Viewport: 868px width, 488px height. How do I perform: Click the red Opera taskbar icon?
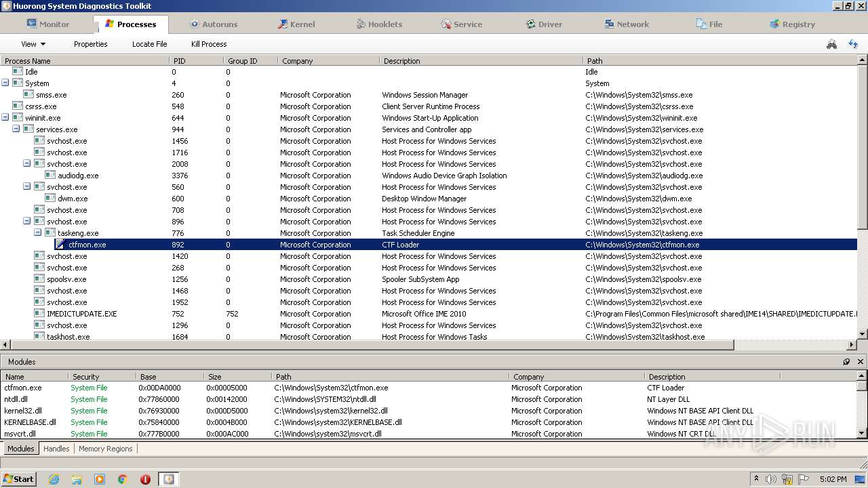(x=145, y=479)
